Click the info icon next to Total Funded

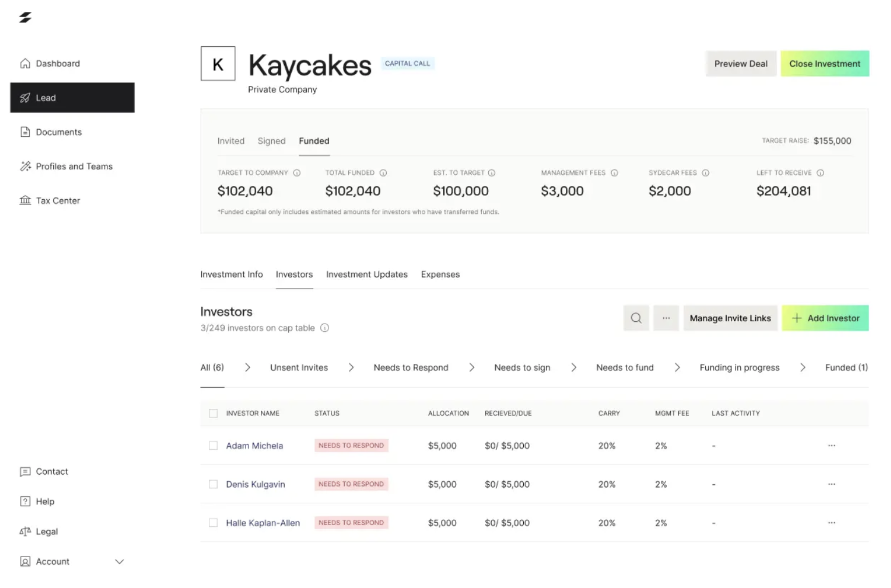tap(383, 173)
